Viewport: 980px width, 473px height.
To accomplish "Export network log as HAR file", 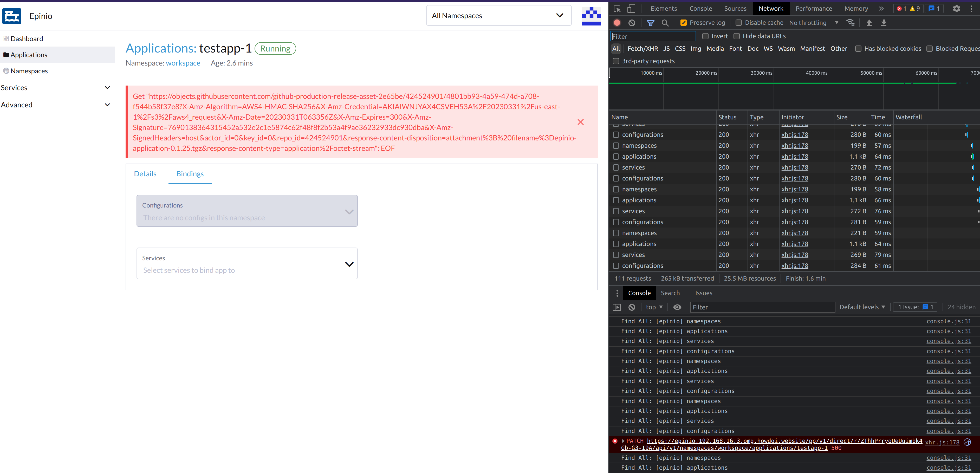I will [x=884, y=22].
